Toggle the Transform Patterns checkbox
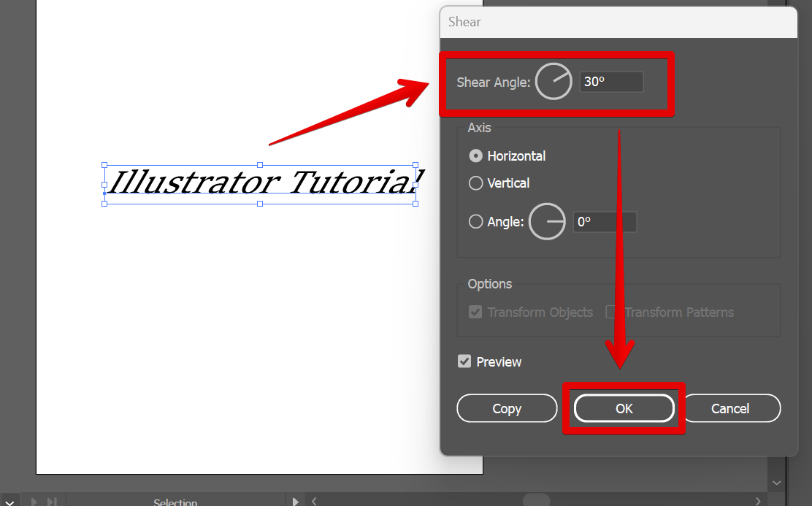Screen dimensions: 812x506 pos(610,312)
